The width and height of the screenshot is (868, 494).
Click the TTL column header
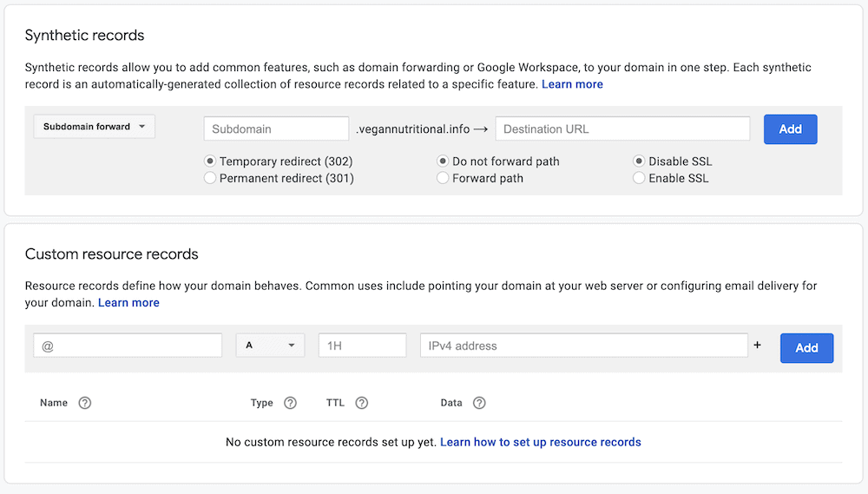click(x=335, y=403)
